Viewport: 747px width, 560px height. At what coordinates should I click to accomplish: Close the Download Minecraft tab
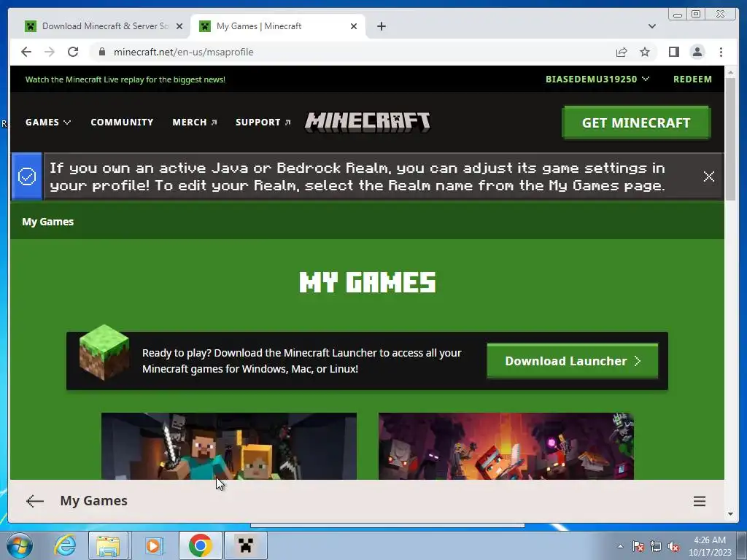[x=179, y=26]
